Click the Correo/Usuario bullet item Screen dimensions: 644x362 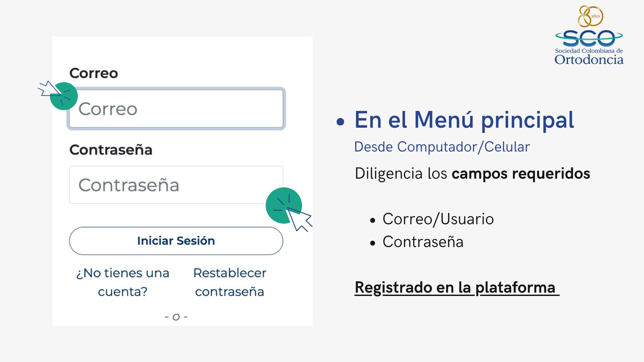click(438, 219)
